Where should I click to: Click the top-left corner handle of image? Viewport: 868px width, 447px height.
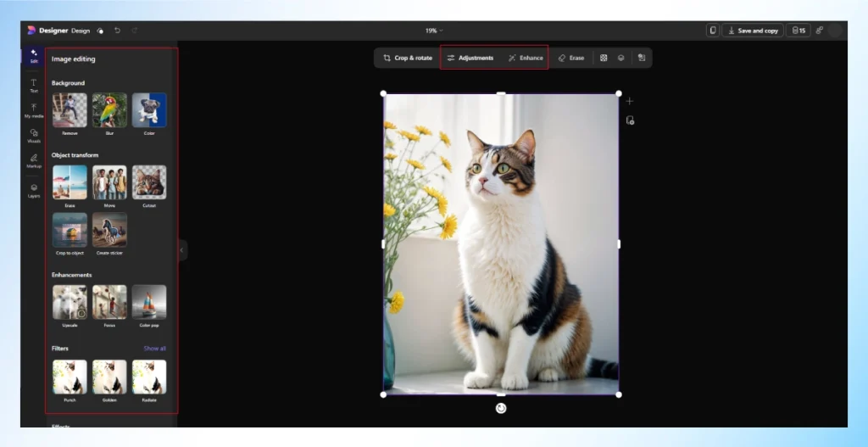[384, 93]
